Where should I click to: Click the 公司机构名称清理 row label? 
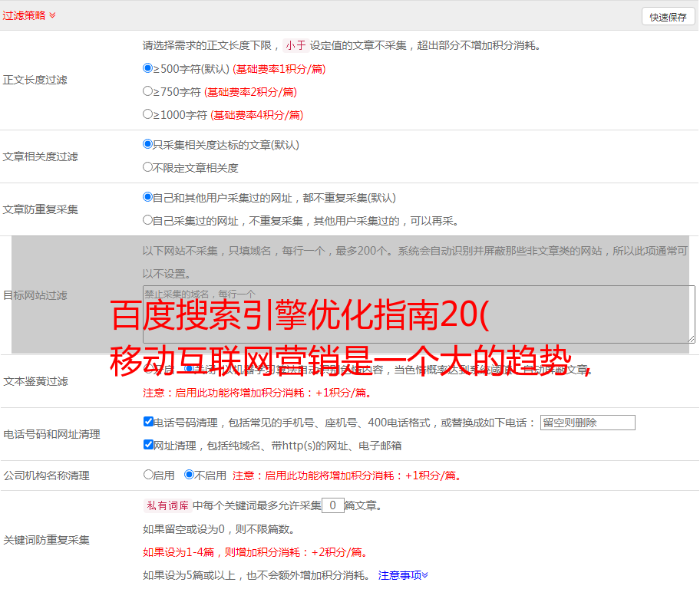point(46,475)
